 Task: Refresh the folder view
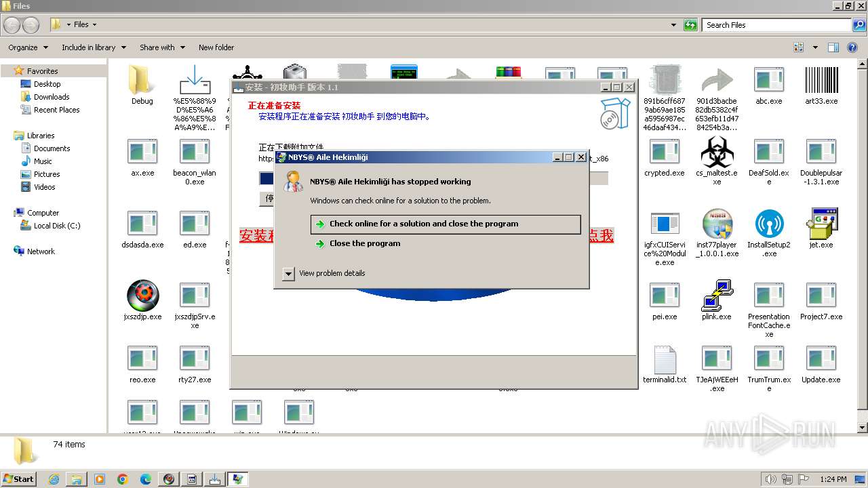click(690, 25)
